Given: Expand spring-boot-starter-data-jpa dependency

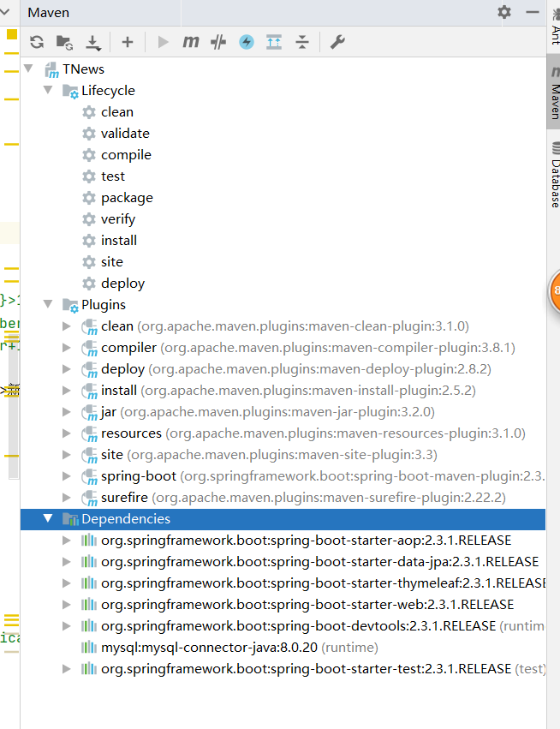Looking at the screenshot, I should coord(67,562).
